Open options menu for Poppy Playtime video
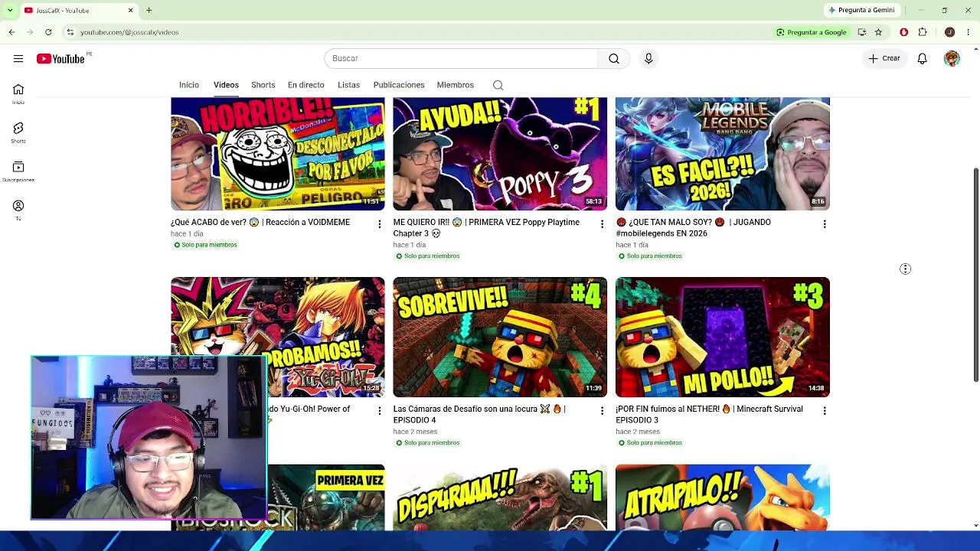980x551 pixels. [x=602, y=224]
